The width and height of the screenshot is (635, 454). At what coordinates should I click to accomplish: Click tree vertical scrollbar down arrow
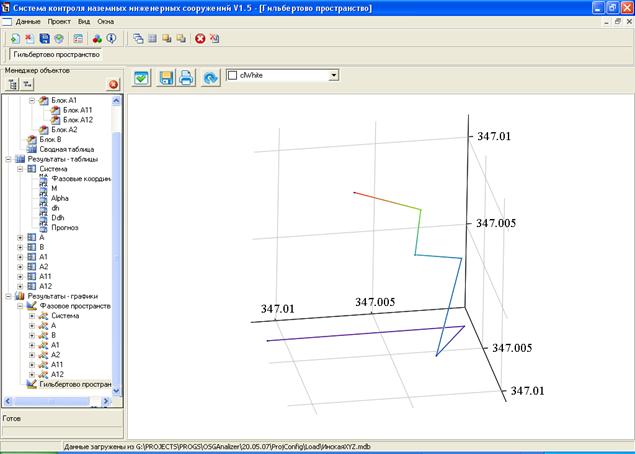116,391
